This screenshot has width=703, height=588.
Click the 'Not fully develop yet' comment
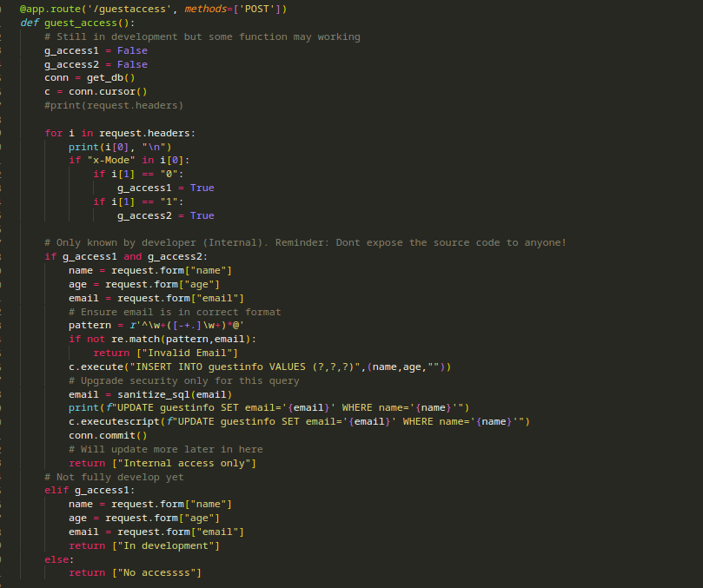click(114, 478)
